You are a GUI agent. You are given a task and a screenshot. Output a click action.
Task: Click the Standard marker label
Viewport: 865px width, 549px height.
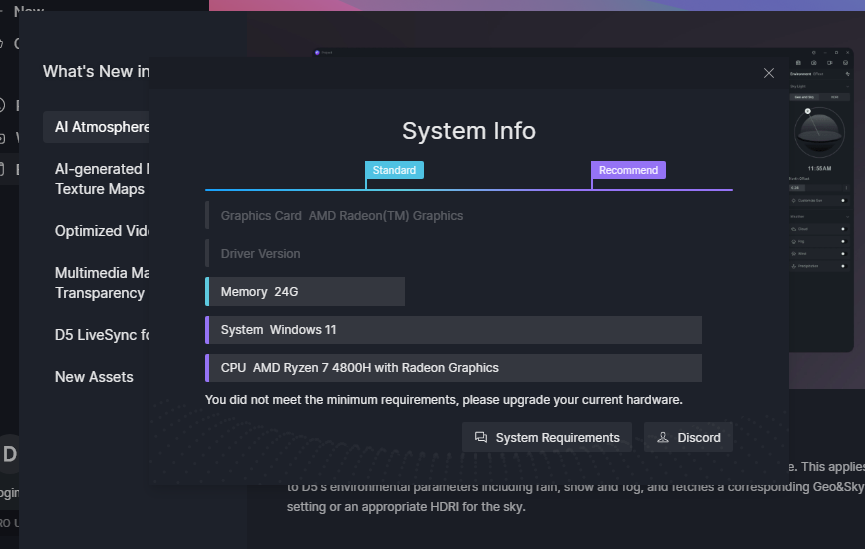point(394,170)
